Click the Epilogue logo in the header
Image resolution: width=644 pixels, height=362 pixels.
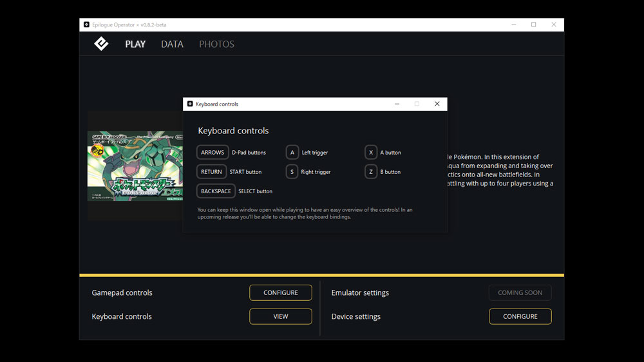(101, 44)
